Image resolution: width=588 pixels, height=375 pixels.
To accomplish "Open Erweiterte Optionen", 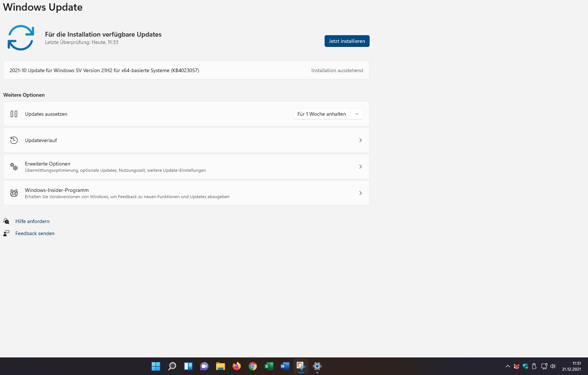I will [186, 167].
